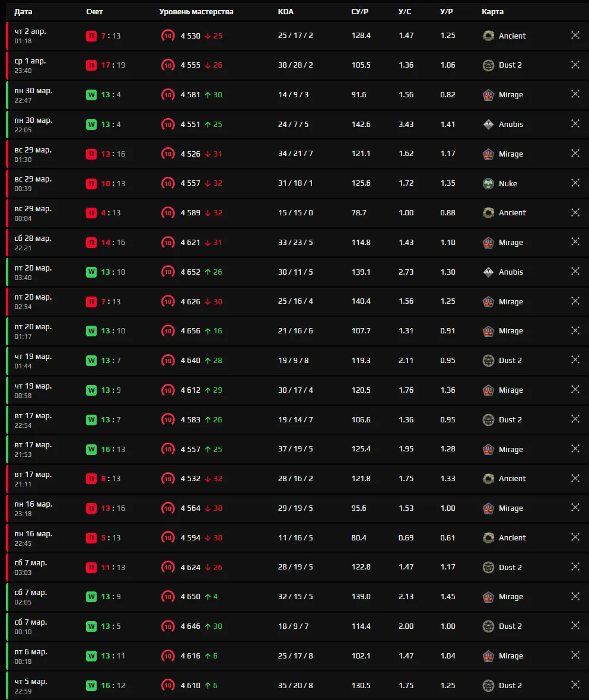Click the Dust 2 map icon on ср 1 апр

click(488, 65)
